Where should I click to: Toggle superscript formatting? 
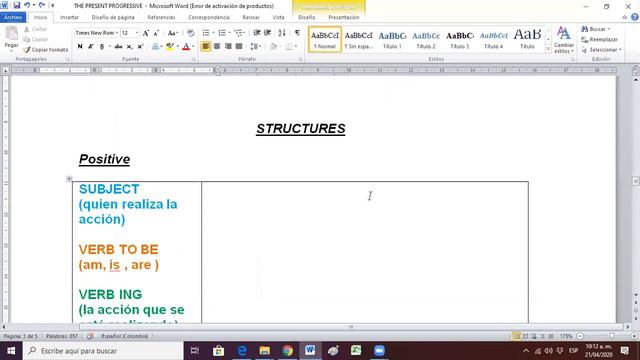point(140,47)
